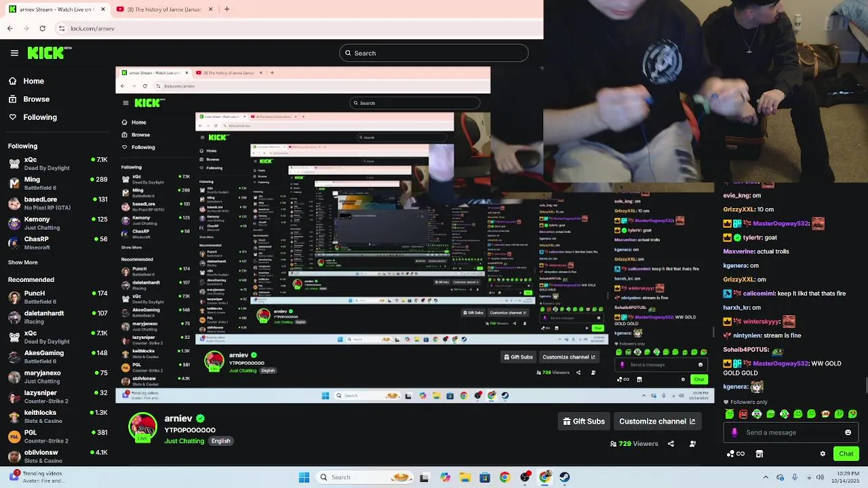The image size is (868, 488).
Task: Open Kemony Just Chatting channel
Action: pos(58,223)
